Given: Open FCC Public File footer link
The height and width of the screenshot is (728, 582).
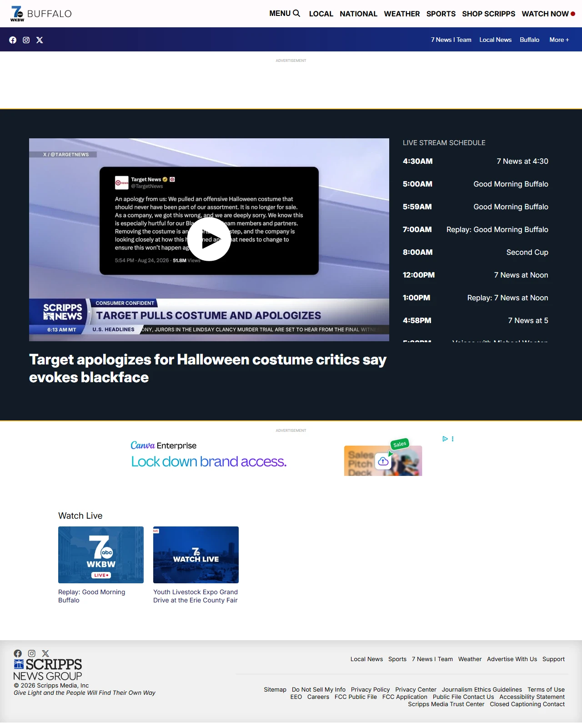Looking at the screenshot, I should [356, 697].
